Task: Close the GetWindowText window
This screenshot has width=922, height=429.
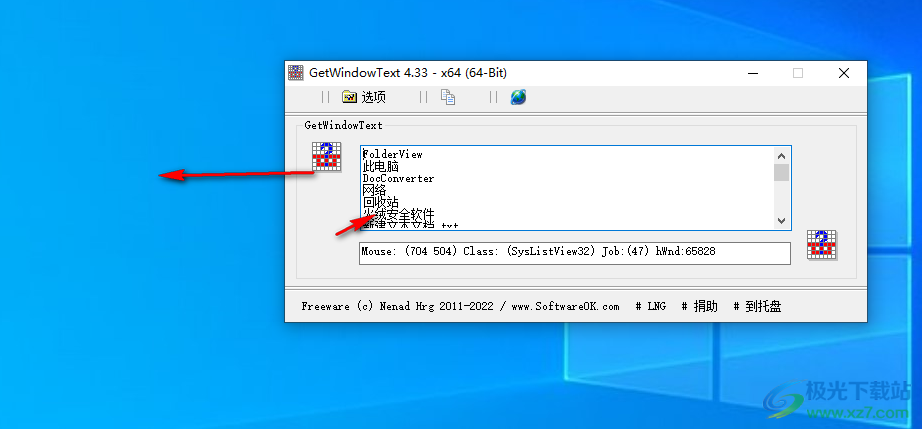Action: click(x=844, y=73)
